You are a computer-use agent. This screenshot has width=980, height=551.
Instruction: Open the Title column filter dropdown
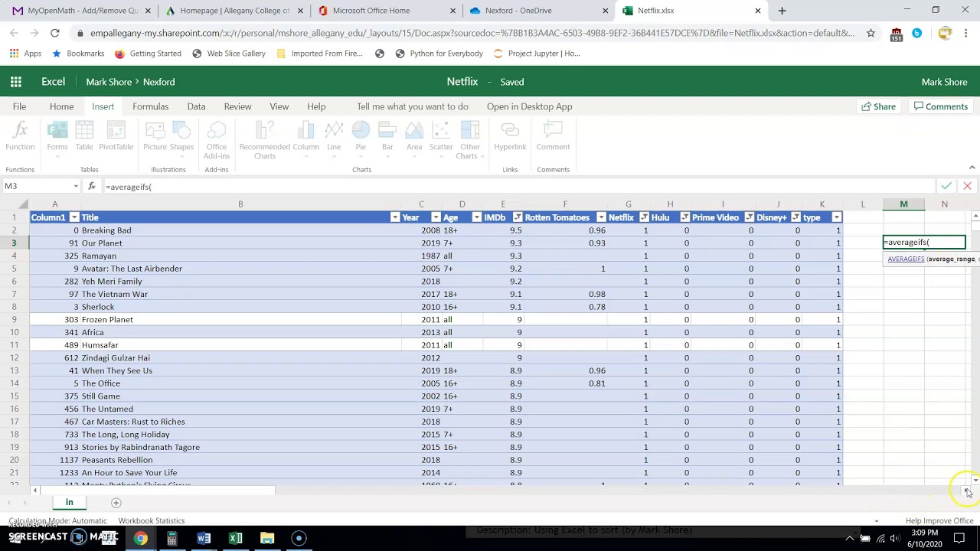tap(395, 217)
